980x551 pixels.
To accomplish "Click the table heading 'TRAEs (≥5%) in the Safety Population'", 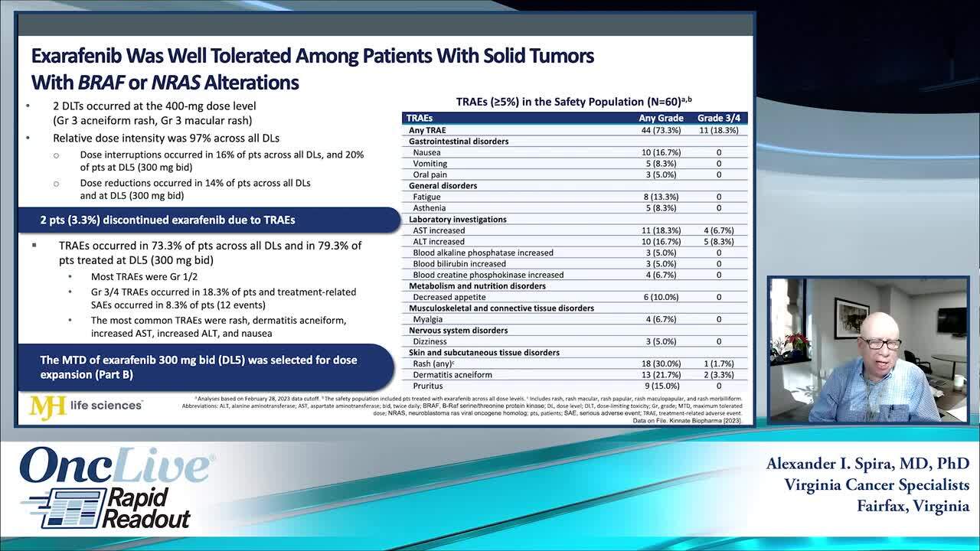I will [x=573, y=101].
